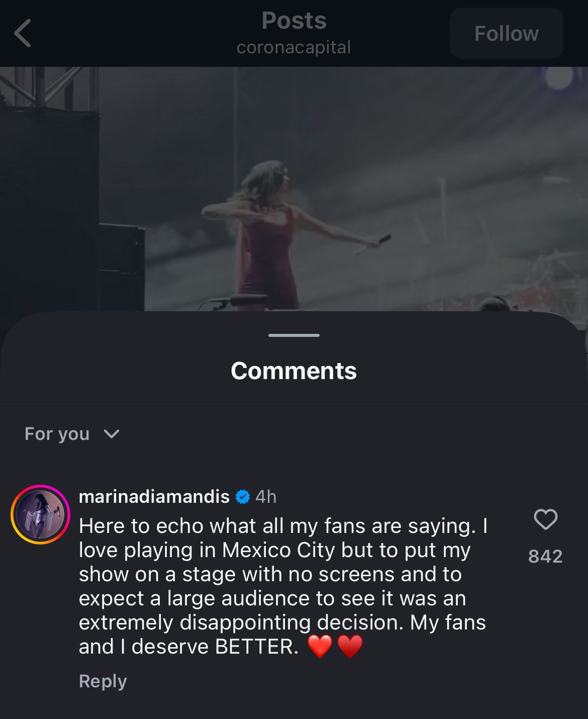
Task: Open the marinadiamandis username profile link
Action: 154,497
